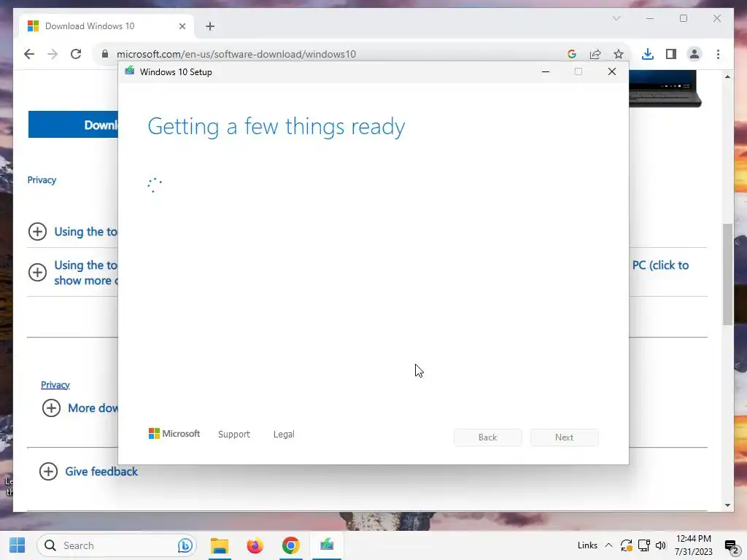747x560 pixels.
Task: Click the update sync tray icon
Action: click(x=627, y=545)
